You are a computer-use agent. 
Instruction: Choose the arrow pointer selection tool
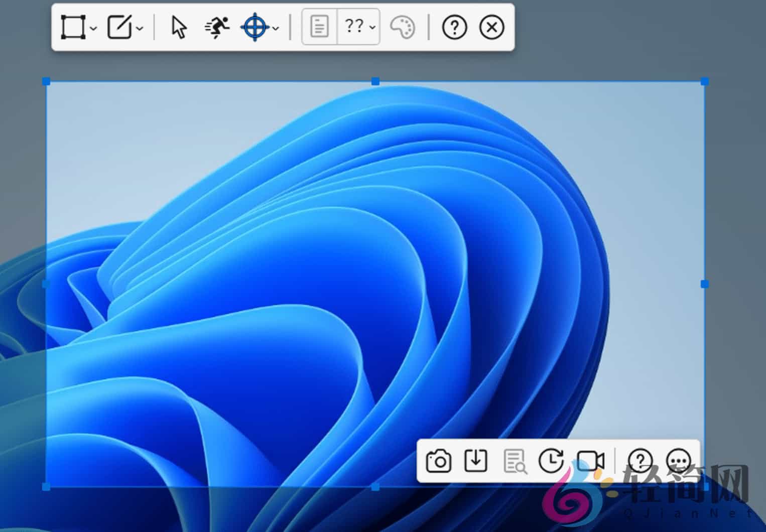(179, 27)
